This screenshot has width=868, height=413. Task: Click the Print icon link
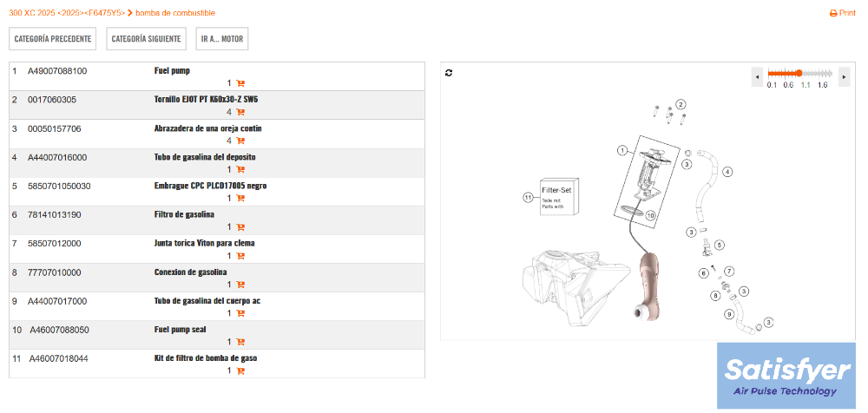843,13
